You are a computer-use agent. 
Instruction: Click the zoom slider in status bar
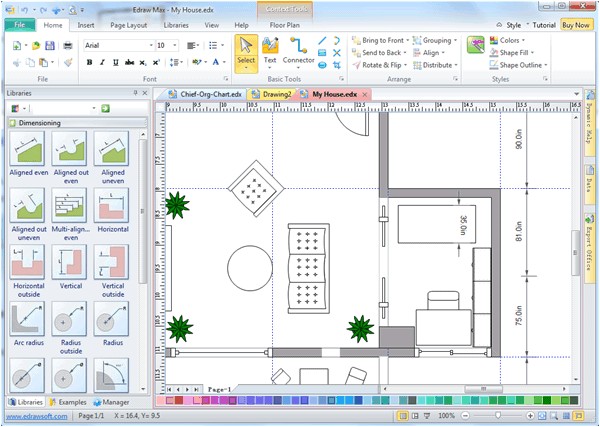498,415
